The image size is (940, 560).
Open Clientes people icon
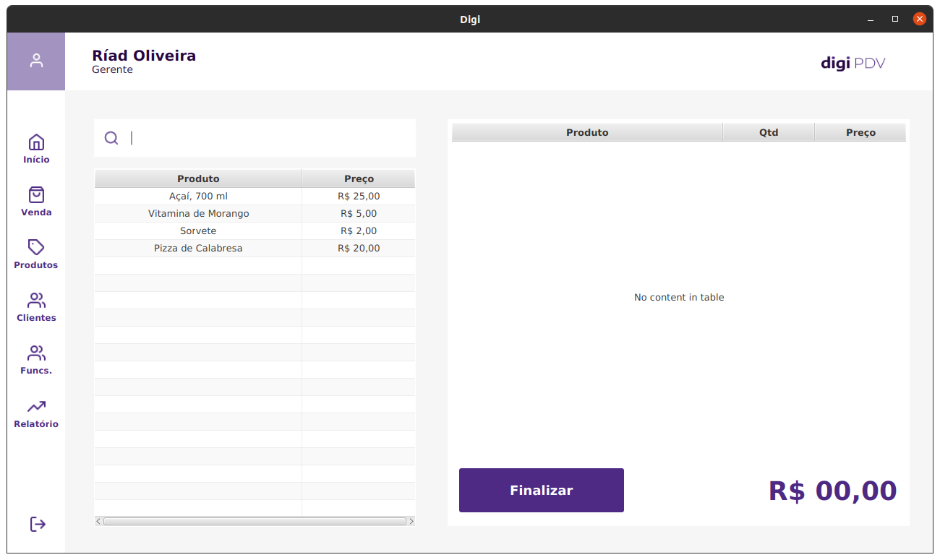tap(36, 301)
